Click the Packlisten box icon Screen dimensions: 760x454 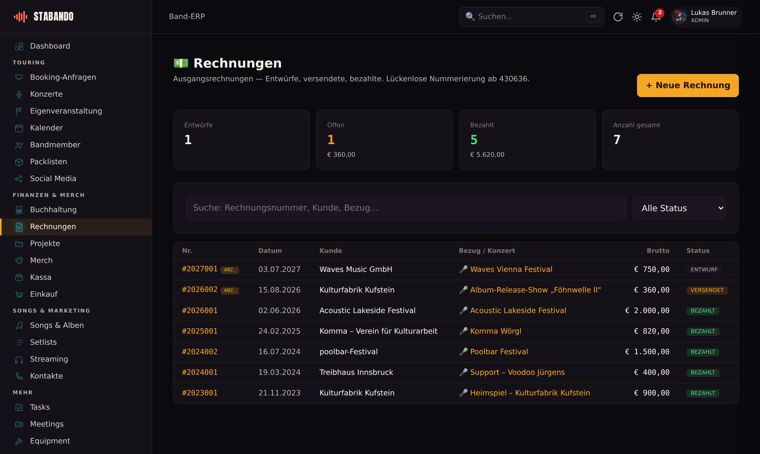[19, 162]
